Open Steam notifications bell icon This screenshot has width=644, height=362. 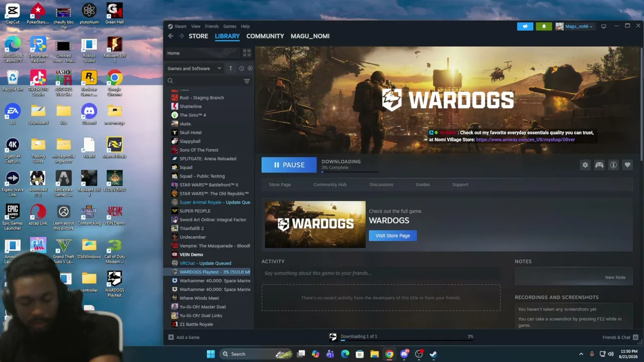tap(544, 26)
